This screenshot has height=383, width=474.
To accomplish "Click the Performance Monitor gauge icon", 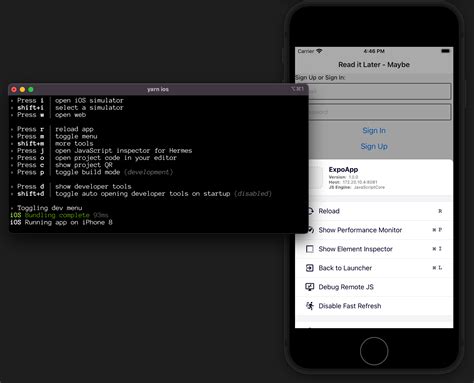I will [x=311, y=230].
